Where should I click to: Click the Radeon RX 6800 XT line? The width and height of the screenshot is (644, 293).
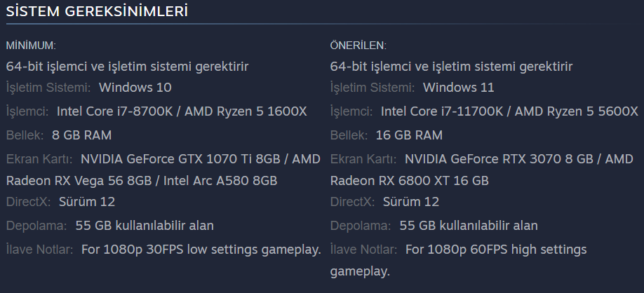[410, 181]
